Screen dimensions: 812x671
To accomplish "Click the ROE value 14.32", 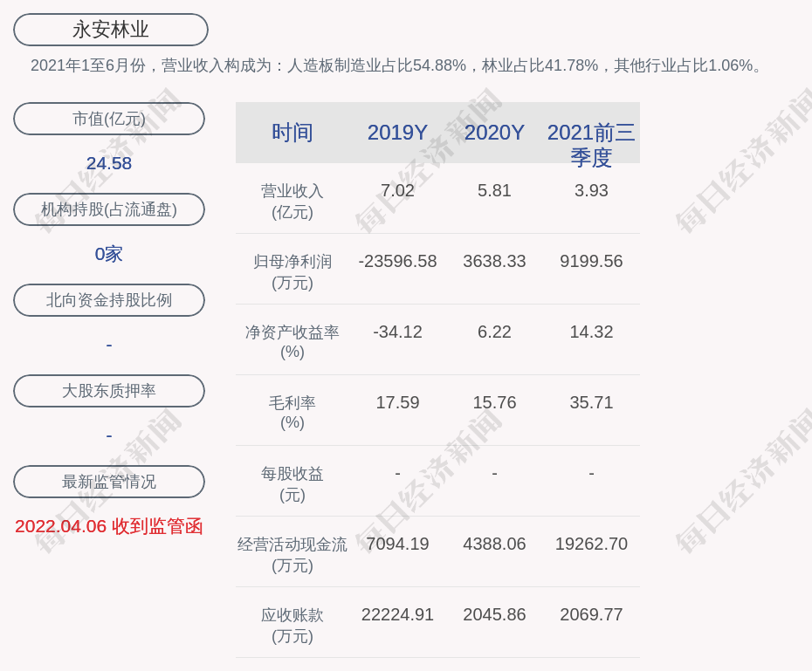I will click(x=591, y=332).
